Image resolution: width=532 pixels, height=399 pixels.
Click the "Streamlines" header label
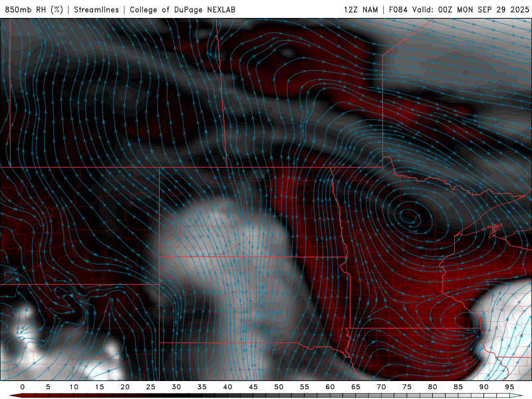[96, 9]
